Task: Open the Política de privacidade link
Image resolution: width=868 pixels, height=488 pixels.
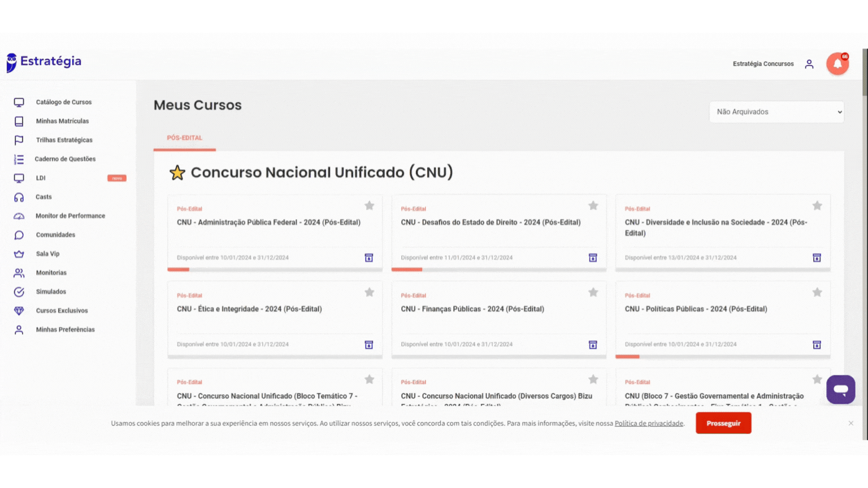Action: (x=649, y=424)
